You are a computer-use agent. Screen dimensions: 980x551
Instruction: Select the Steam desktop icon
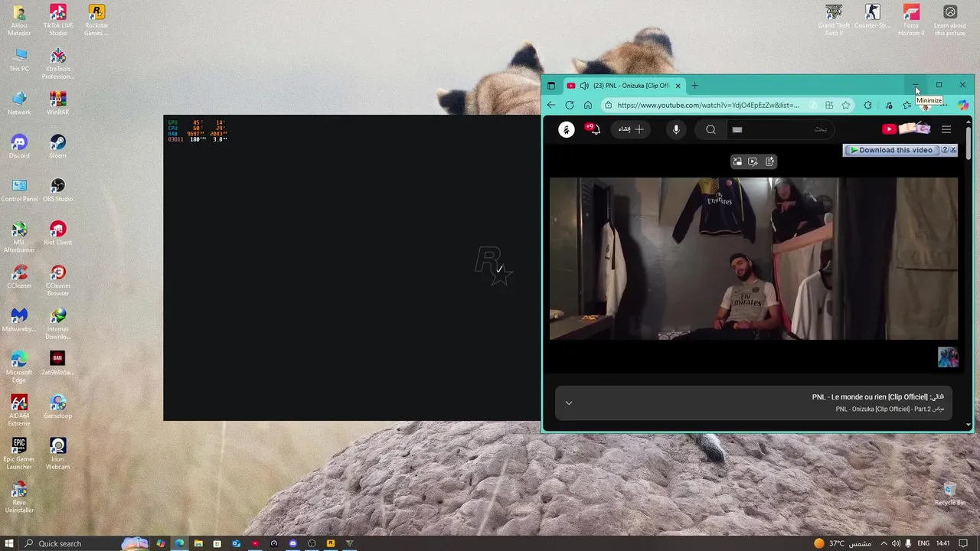[57, 147]
